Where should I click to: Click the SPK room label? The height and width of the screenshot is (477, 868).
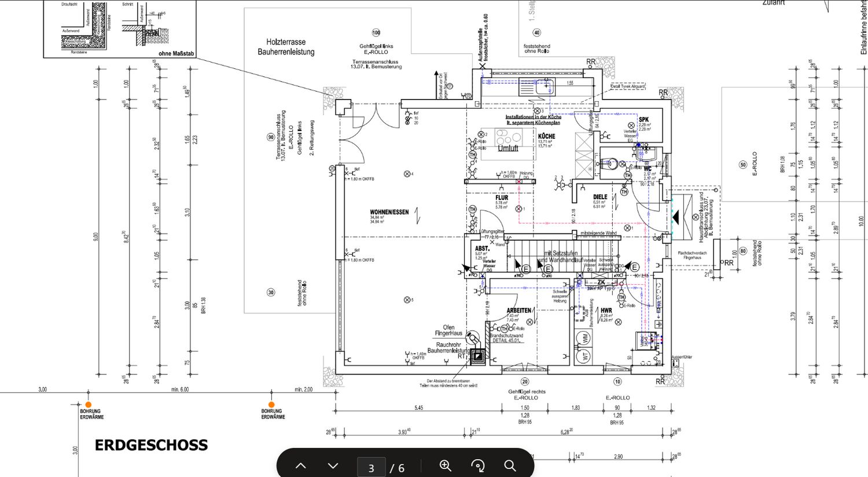point(643,120)
